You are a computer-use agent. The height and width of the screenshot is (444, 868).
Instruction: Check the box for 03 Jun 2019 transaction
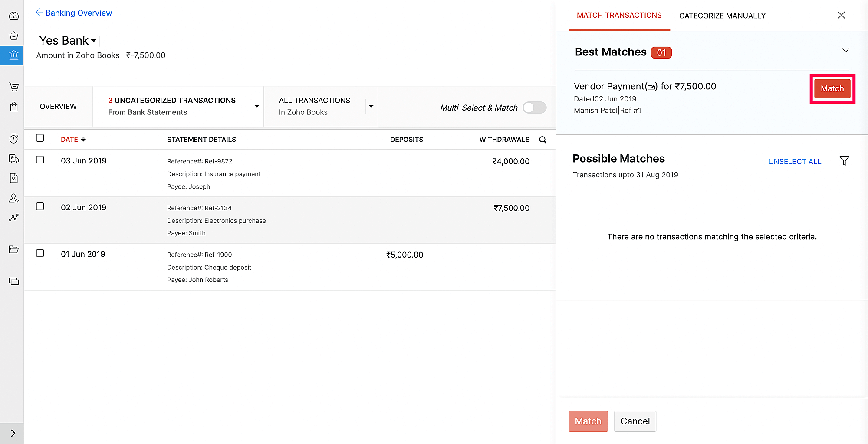coord(40,160)
